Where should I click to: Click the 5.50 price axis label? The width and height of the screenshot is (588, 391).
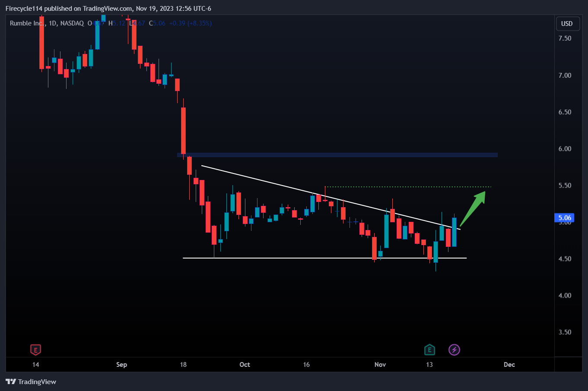pos(565,186)
